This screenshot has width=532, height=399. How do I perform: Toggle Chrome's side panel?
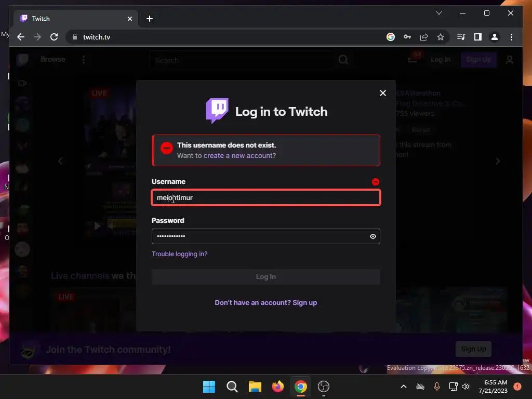tap(478, 37)
